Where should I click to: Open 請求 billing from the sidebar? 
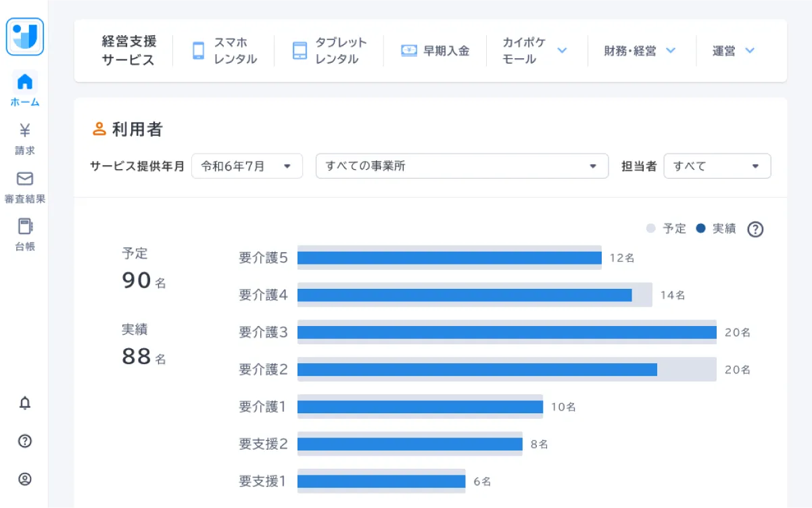24,134
